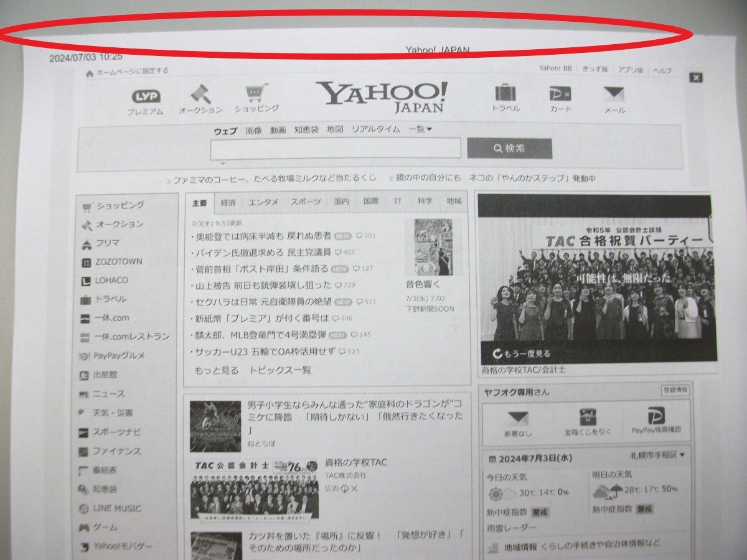Open the ファミマのコーヒー promo ticker link
The image size is (747, 560).
point(275,179)
